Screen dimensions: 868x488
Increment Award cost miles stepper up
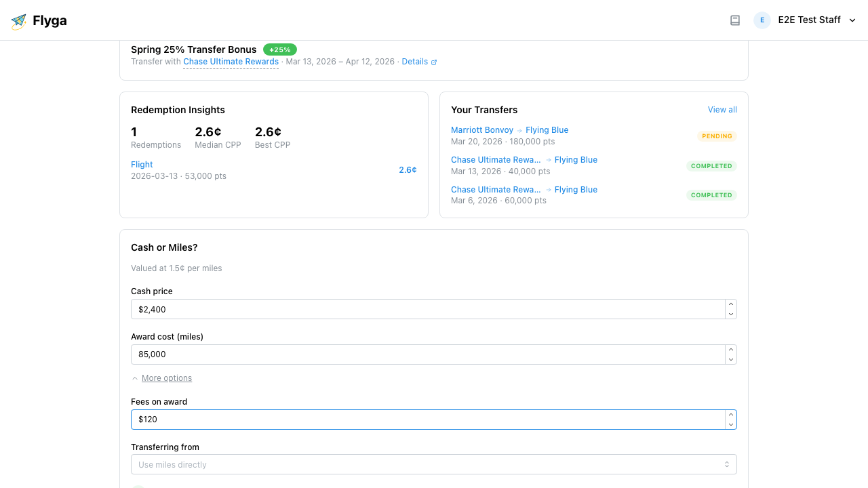tap(731, 350)
